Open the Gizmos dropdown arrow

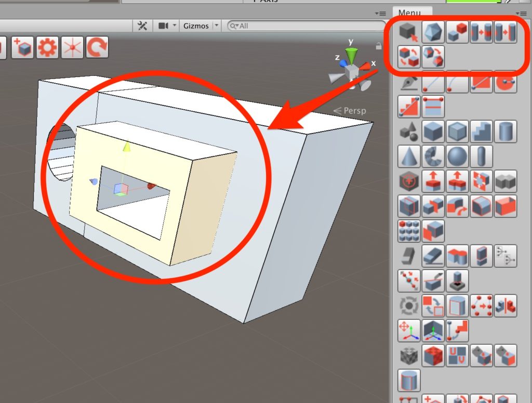pos(217,26)
